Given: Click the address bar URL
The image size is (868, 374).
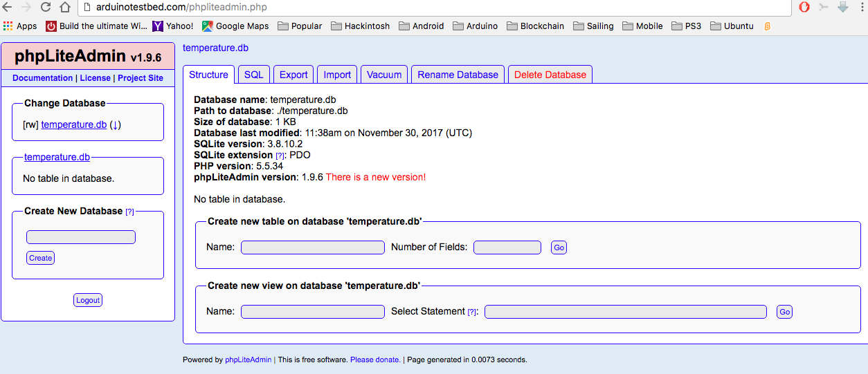Looking at the screenshot, I should pos(181,8).
